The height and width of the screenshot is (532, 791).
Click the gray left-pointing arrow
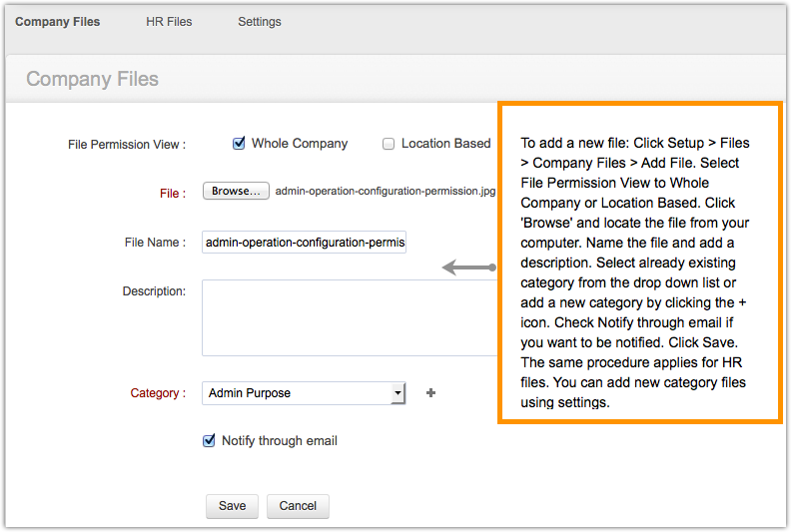(468, 266)
